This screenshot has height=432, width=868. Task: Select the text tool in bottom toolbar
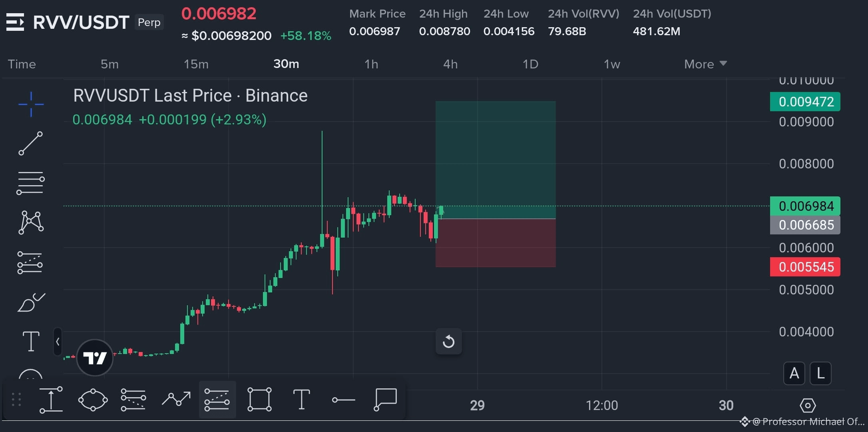(x=301, y=400)
